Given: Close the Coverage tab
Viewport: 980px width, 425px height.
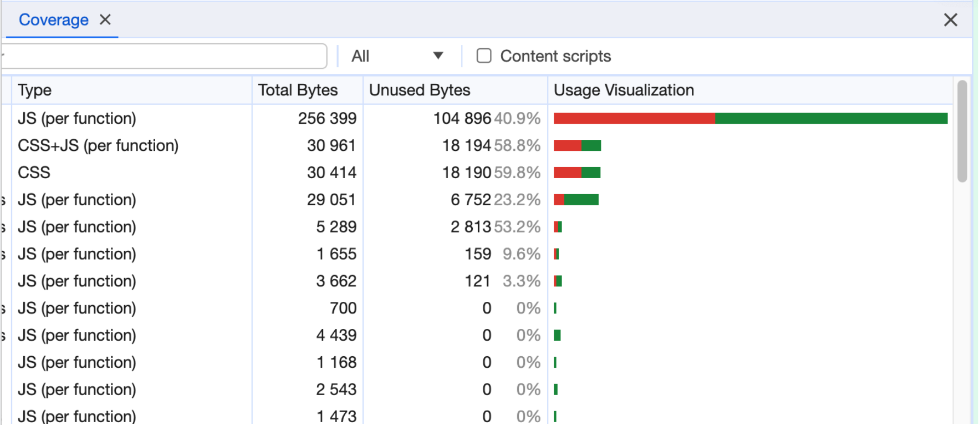Looking at the screenshot, I should 105,20.
